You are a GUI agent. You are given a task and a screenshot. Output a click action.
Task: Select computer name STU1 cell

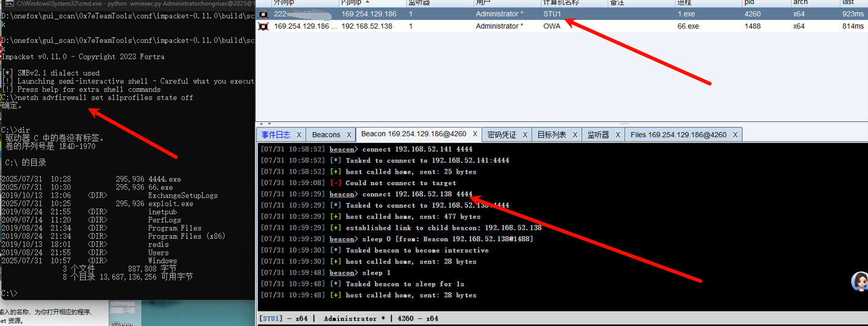tap(552, 13)
